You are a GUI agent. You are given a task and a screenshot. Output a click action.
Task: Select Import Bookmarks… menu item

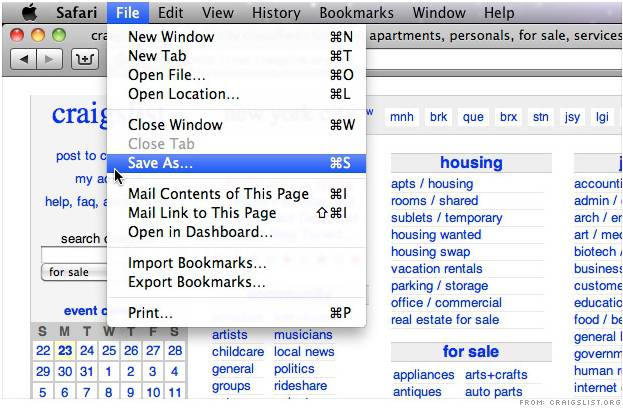(236, 263)
